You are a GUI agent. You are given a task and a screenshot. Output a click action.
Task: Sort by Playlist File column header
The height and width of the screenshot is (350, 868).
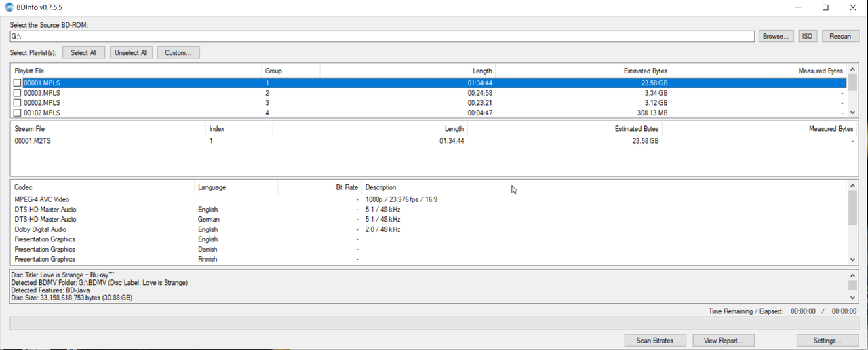pos(136,71)
